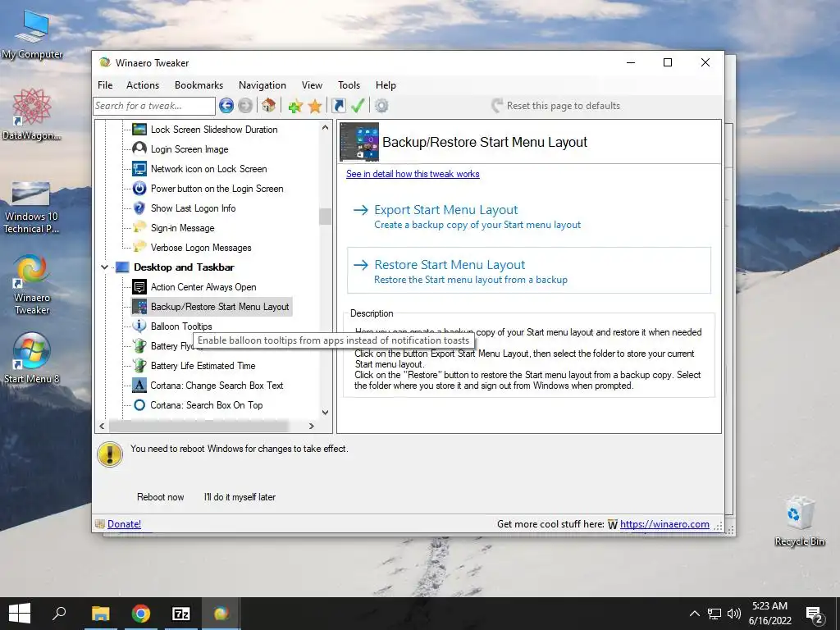The width and height of the screenshot is (840, 630).
Task: Open bookmarks with the orange star icon
Action: pyautogui.click(x=315, y=106)
